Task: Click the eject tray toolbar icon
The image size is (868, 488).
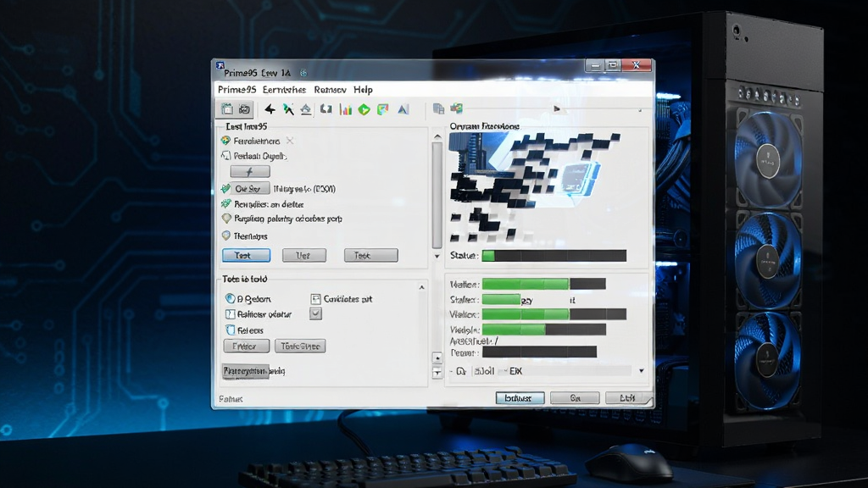Action: coord(306,109)
